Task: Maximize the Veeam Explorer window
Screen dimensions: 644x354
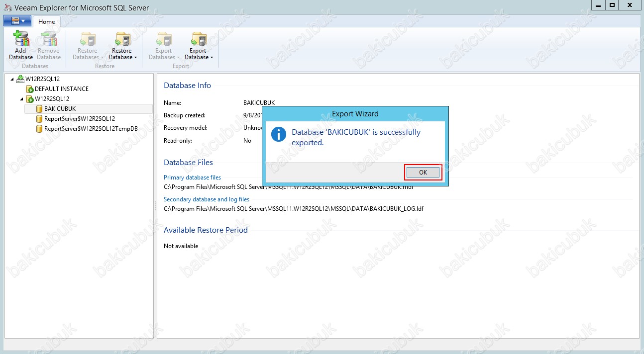Action: 612,5
